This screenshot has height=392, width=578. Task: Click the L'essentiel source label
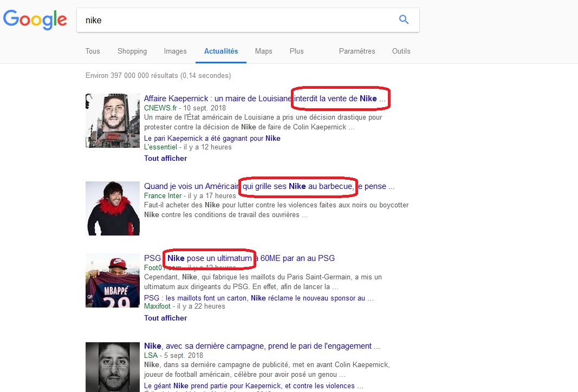[x=160, y=147]
